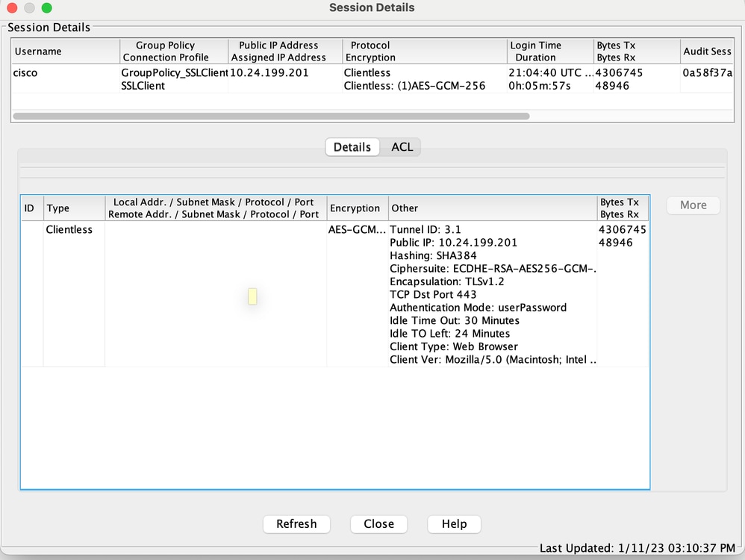
Task: Click the Login Time Duration column header
Action: [550, 52]
